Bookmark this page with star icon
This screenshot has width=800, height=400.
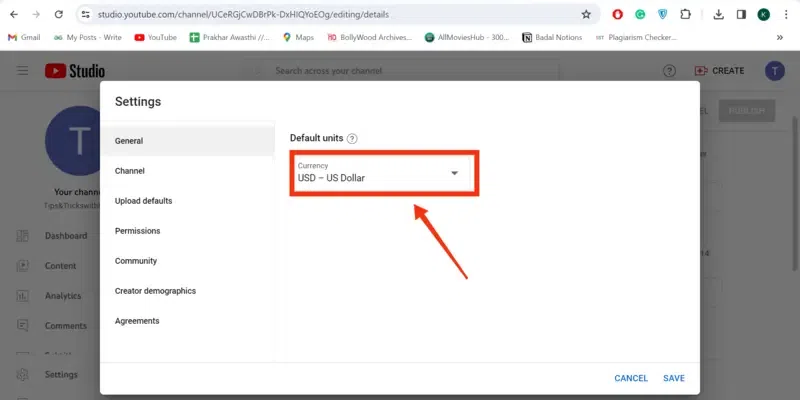click(x=586, y=14)
